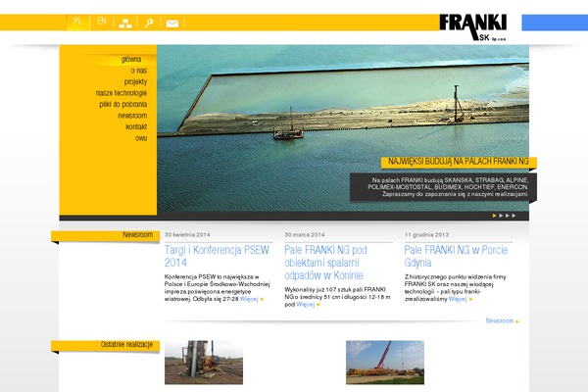588x392 pixels.
Task: Open the projekty menu item
Action: [x=135, y=81]
